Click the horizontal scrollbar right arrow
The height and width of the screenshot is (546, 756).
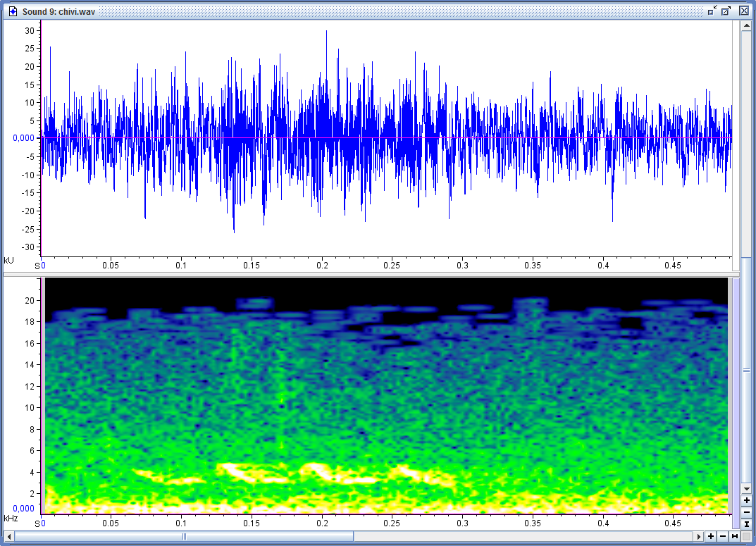pyautogui.click(x=699, y=537)
